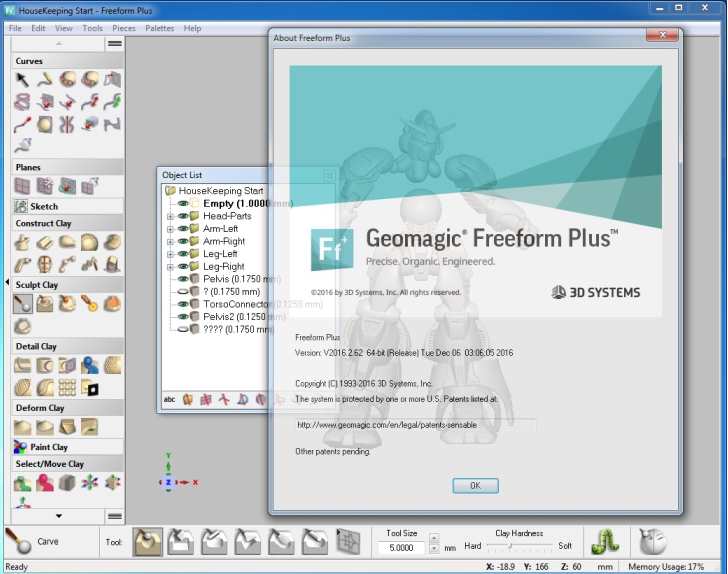
Task: Click OK in About dialog
Action: pos(475,485)
